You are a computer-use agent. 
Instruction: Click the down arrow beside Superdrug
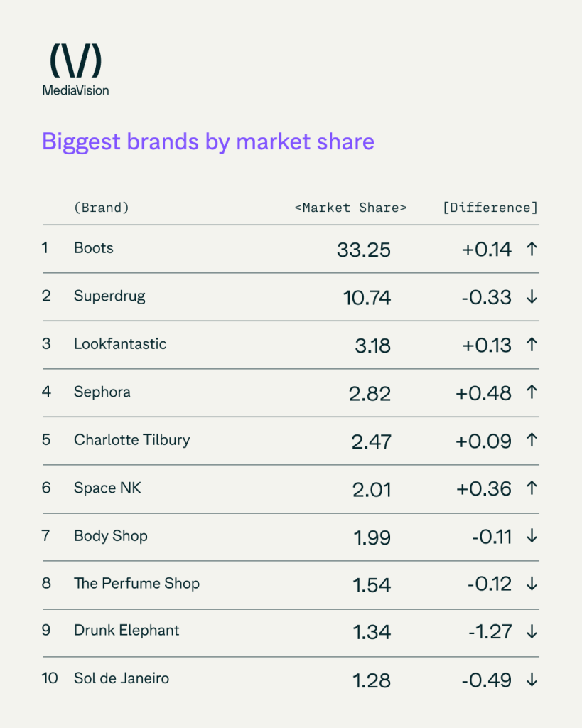[x=531, y=297]
